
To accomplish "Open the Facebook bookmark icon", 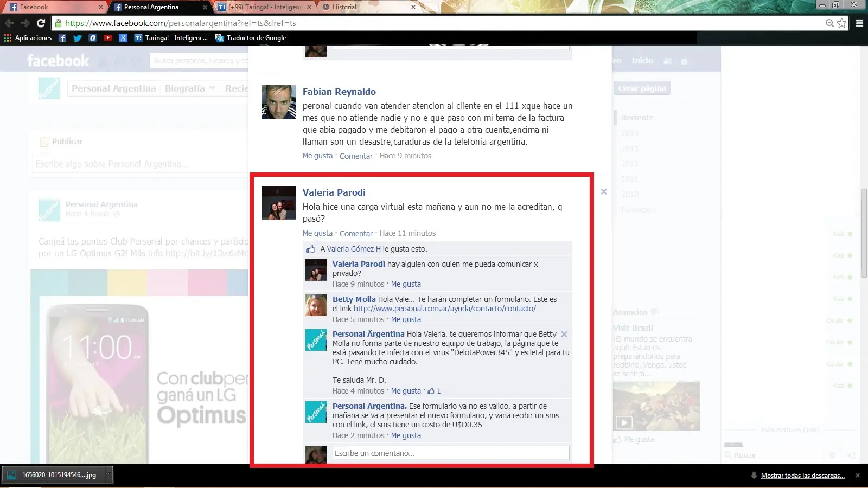I will click(62, 38).
